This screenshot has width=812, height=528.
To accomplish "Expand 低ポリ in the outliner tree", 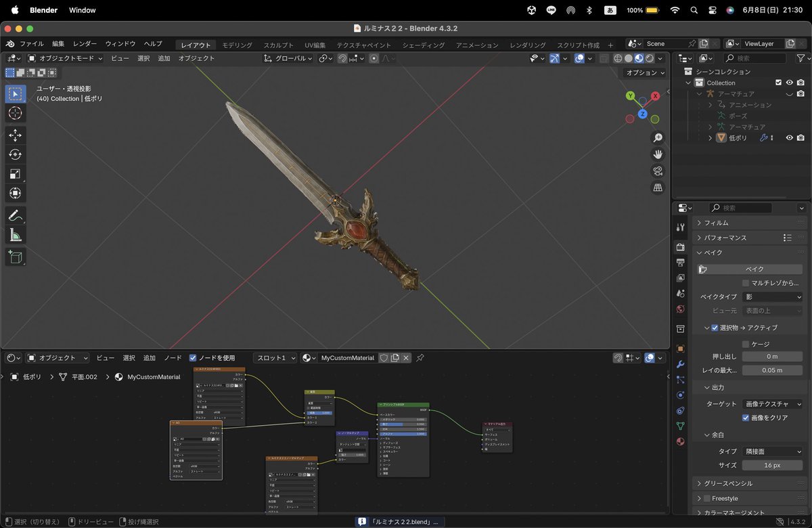I will point(710,137).
